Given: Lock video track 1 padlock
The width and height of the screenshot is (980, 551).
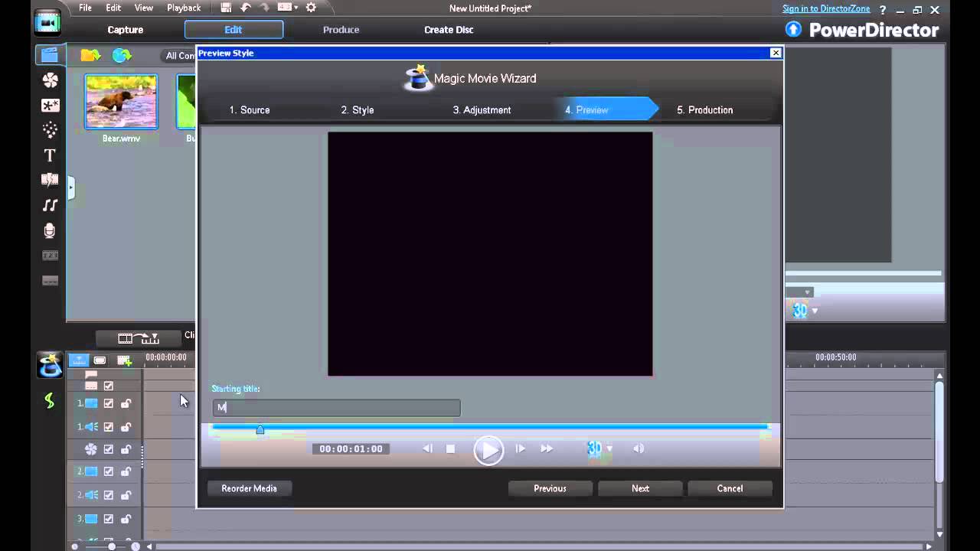Looking at the screenshot, I should [x=126, y=403].
